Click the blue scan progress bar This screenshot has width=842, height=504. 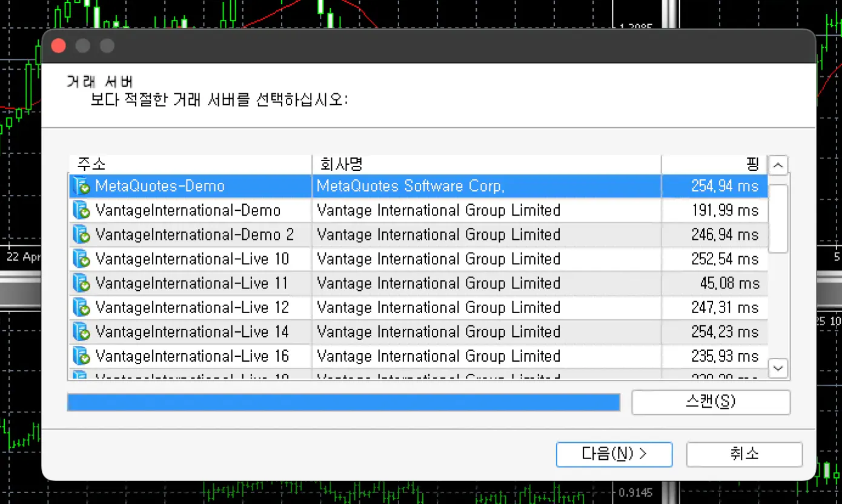pos(344,402)
